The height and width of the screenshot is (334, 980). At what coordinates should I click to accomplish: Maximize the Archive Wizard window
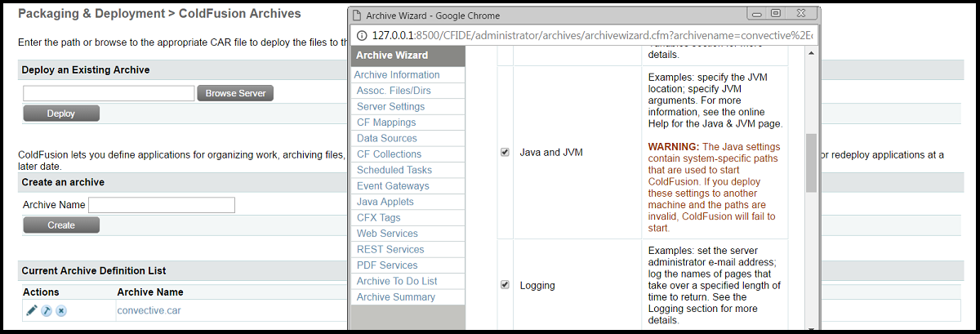click(776, 14)
